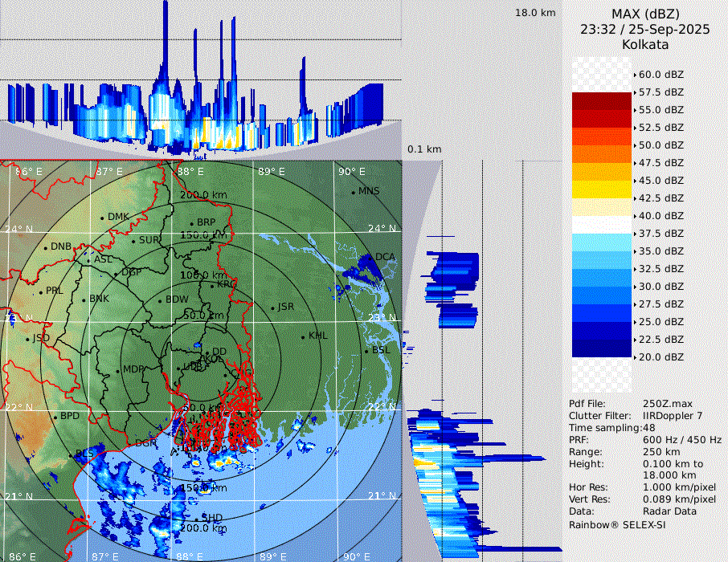Select the BDW station marker
The height and width of the screenshot is (562, 728).
(x=160, y=301)
